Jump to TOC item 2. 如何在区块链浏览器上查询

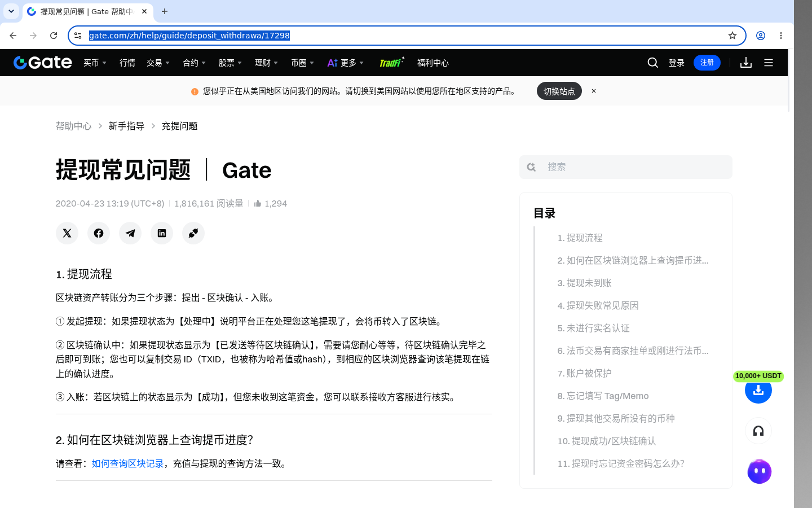point(633,260)
